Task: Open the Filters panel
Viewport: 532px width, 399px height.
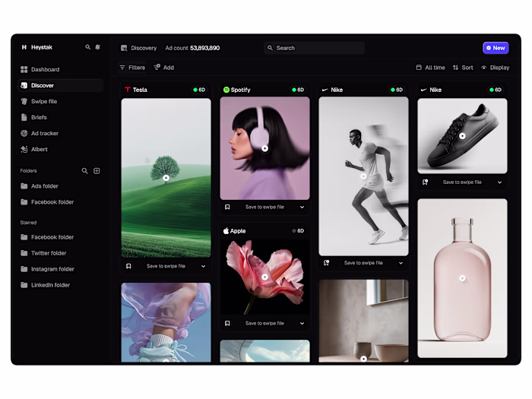Action: (132, 68)
